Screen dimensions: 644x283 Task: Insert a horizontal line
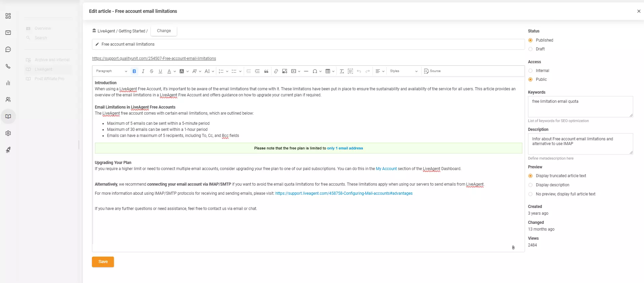[x=306, y=71]
